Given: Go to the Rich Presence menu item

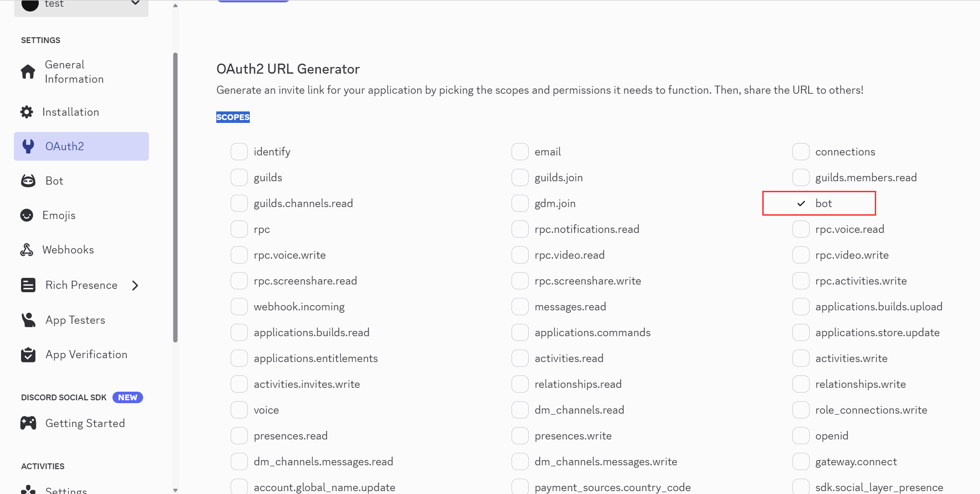Looking at the screenshot, I should (x=81, y=285).
